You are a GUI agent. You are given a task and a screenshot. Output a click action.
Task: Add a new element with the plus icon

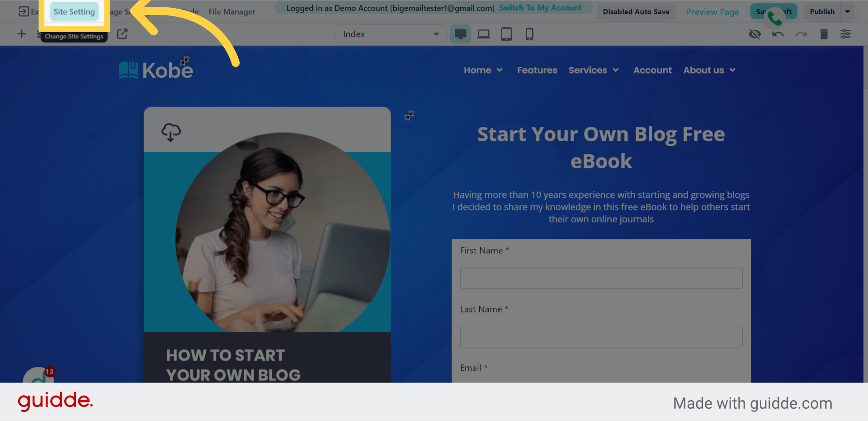21,34
